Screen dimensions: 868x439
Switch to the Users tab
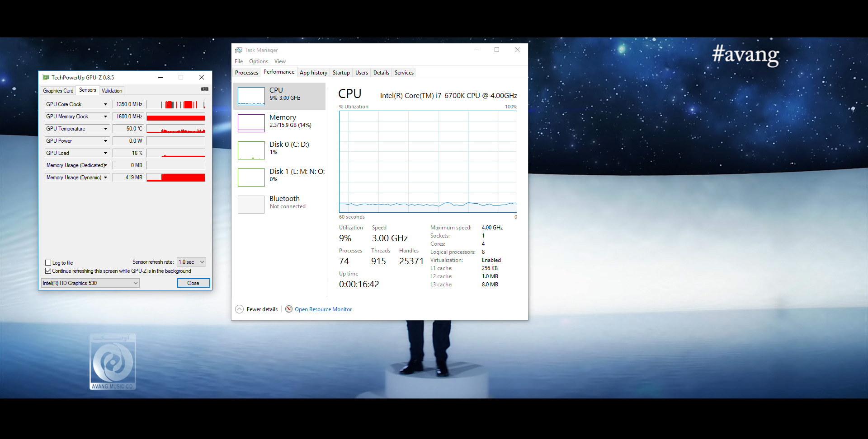tap(361, 73)
